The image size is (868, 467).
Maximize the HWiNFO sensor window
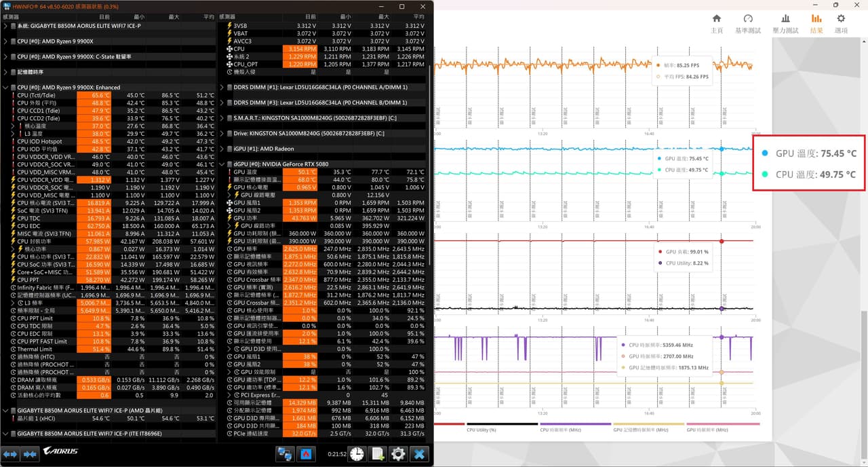(x=401, y=6)
